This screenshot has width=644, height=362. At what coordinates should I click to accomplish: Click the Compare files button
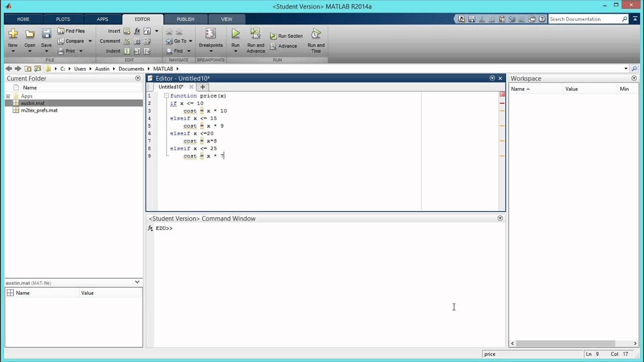coord(70,41)
